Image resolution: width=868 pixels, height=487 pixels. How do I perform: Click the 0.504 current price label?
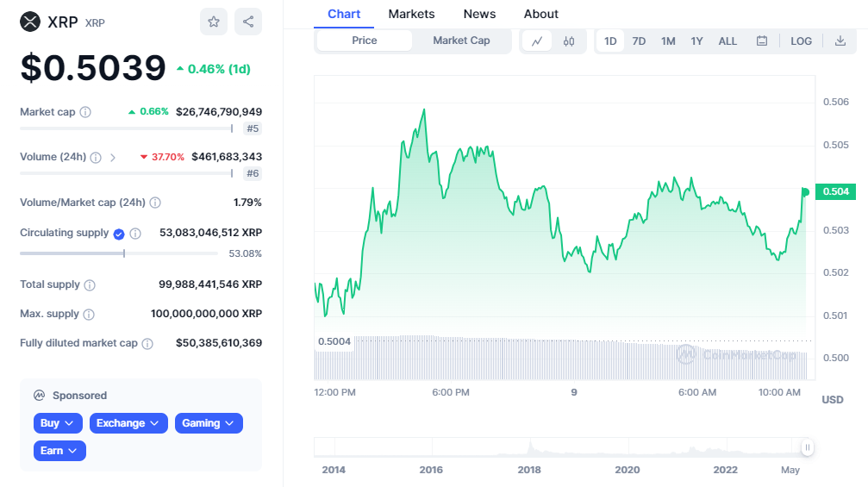[836, 191]
